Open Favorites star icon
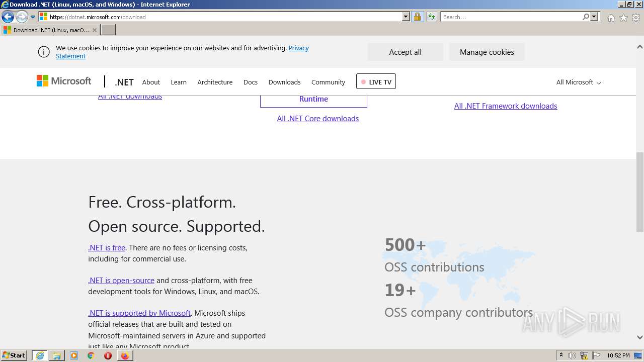The height and width of the screenshot is (362, 644). point(623,18)
